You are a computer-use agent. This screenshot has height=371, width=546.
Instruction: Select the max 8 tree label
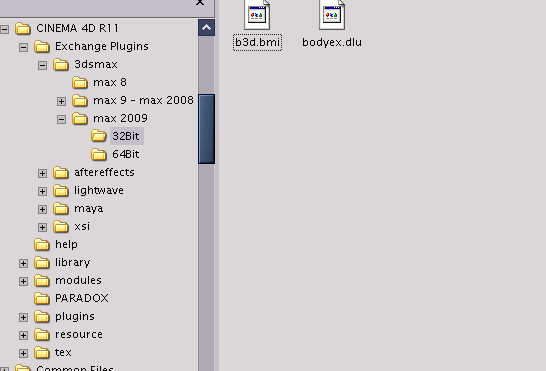coord(110,82)
